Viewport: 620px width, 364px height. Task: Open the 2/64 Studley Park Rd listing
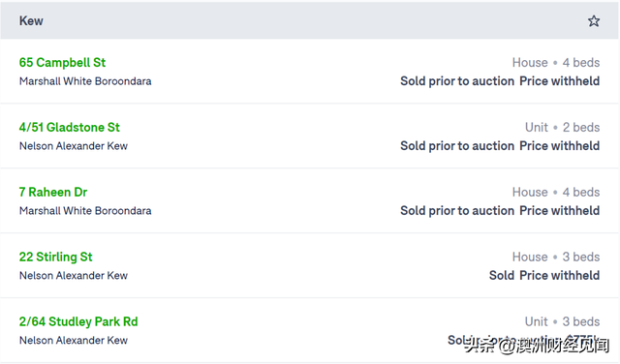pyautogui.click(x=78, y=321)
